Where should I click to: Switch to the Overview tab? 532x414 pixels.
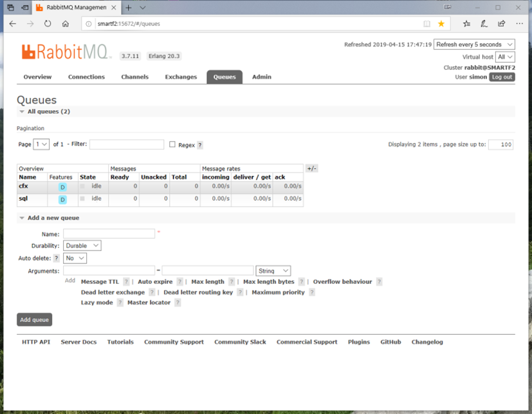pyautogui.click(x=37, y=77)
